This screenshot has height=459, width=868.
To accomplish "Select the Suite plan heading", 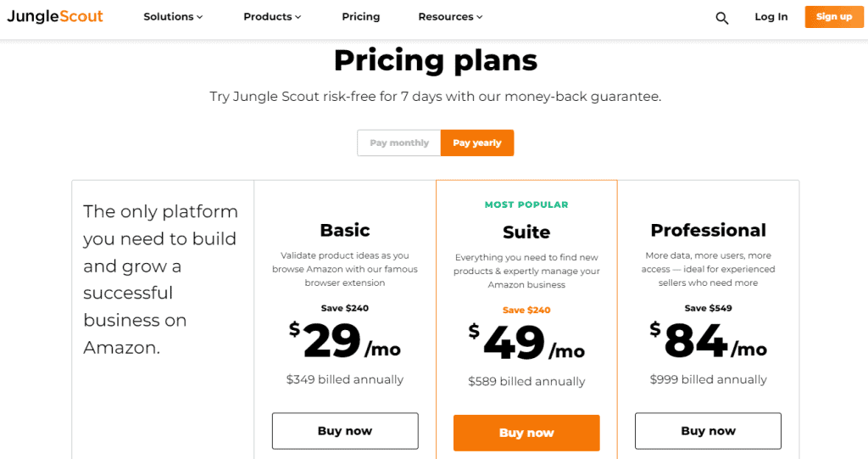I will point(526,232).
